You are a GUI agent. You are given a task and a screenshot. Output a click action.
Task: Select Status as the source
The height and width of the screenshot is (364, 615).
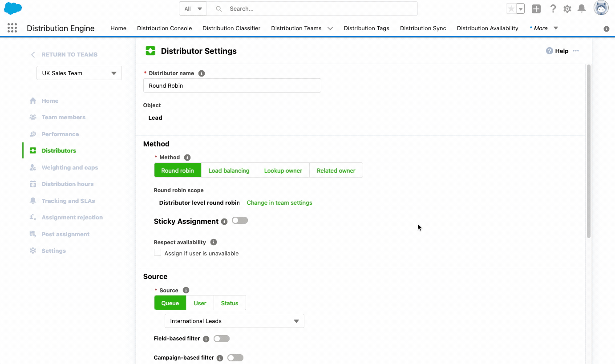[x=230, y=303]
